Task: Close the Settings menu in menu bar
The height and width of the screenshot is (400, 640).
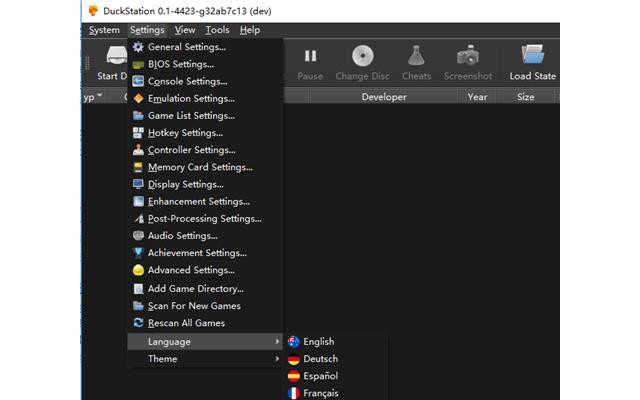Action: tap(147, 30)
